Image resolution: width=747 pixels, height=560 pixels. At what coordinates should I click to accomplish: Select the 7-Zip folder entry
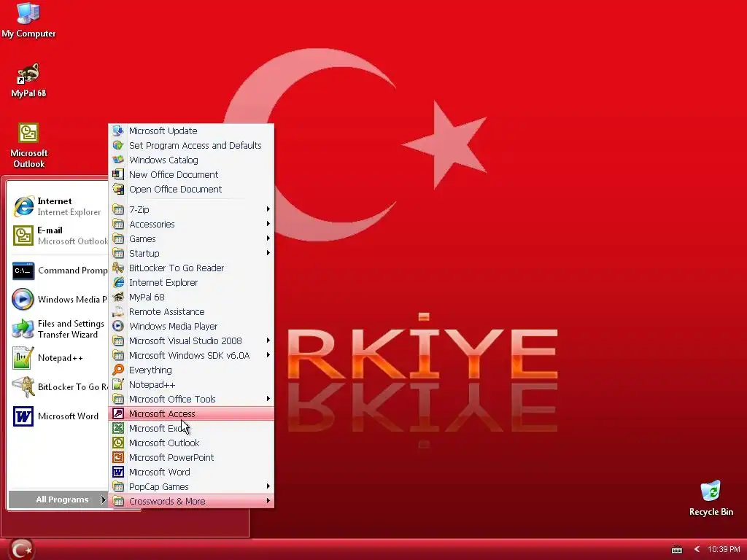191,209
